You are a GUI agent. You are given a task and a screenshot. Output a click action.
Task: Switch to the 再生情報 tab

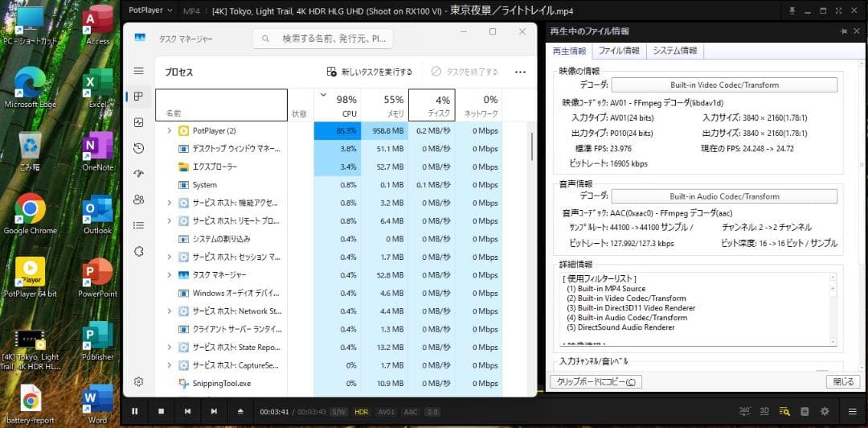coord(569,51)
